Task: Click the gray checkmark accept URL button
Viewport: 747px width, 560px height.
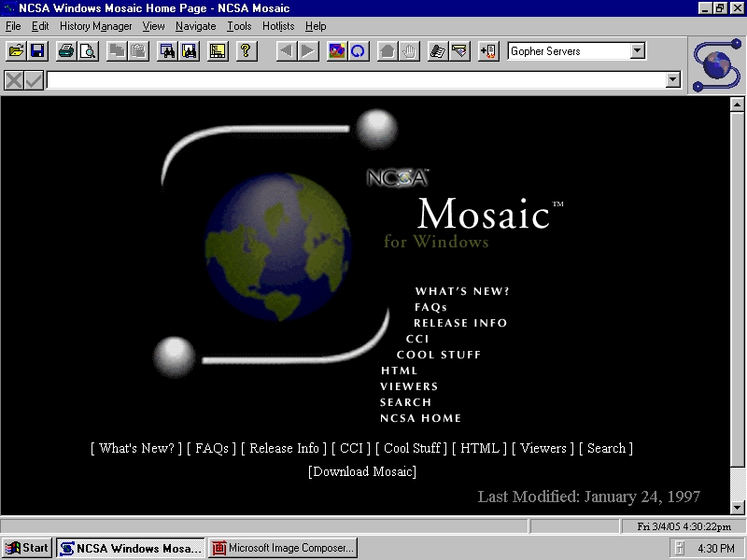Action: pos(34,80)
